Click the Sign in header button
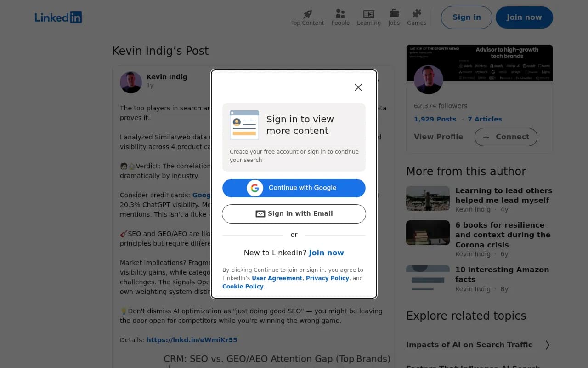This screenshot has width=588, height=368. pos(467,17)
